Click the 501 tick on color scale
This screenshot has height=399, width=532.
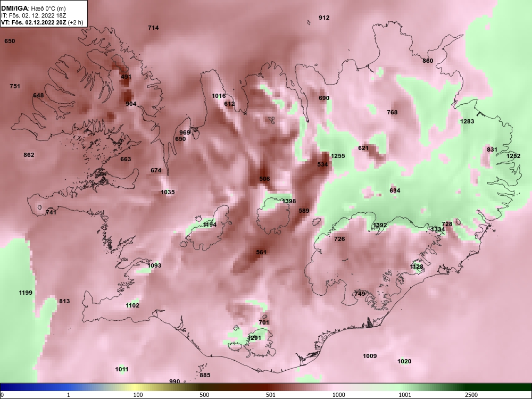click(271, 395)
